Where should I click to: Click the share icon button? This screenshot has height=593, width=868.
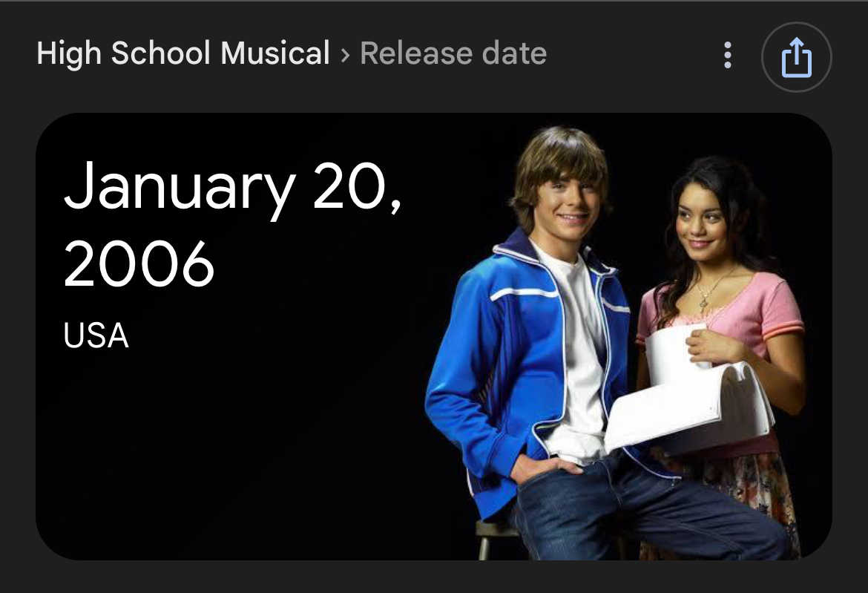point(797,57)
